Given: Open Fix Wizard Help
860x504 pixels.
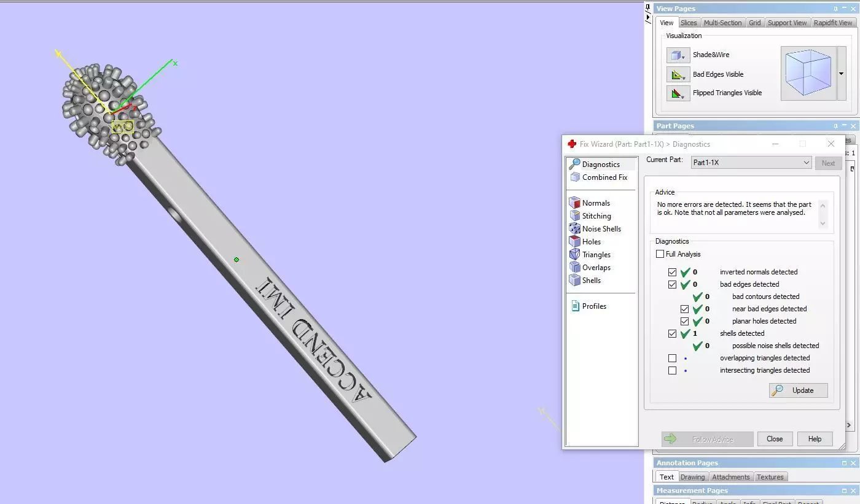Looking at the screenshot, I should point(815,439).
